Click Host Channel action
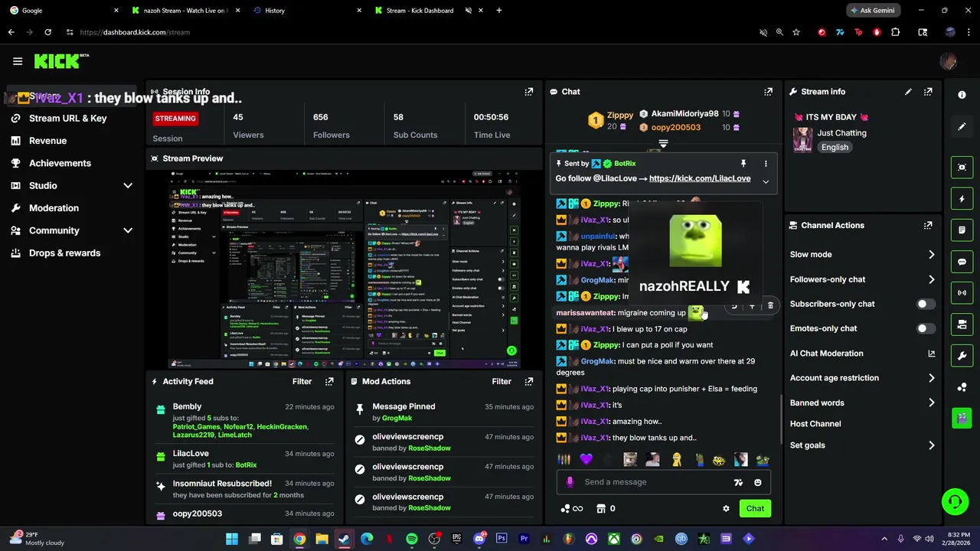Screen dimensions: 980x551 point(815,424)
